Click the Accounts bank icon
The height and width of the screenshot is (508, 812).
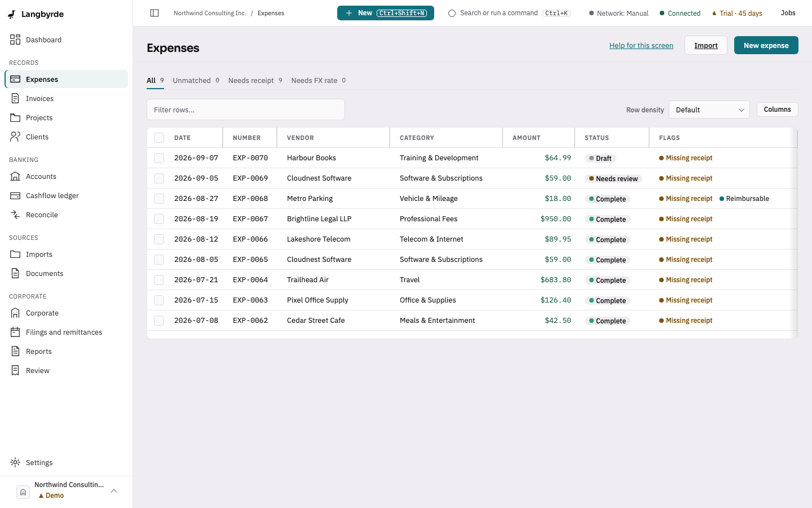coord(15,176)
